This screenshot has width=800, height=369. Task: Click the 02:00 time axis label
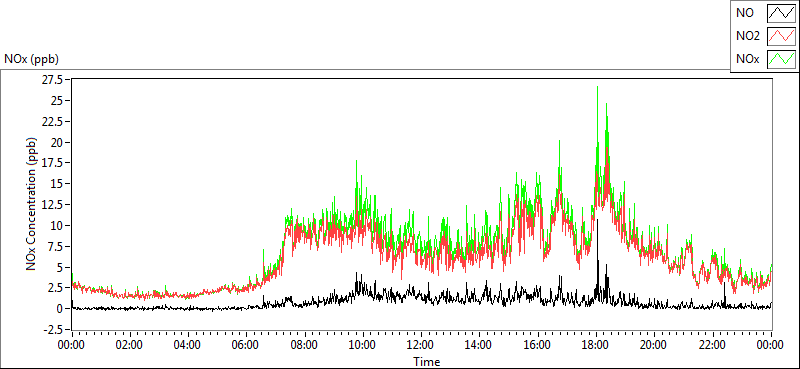(x=130, y=346)
